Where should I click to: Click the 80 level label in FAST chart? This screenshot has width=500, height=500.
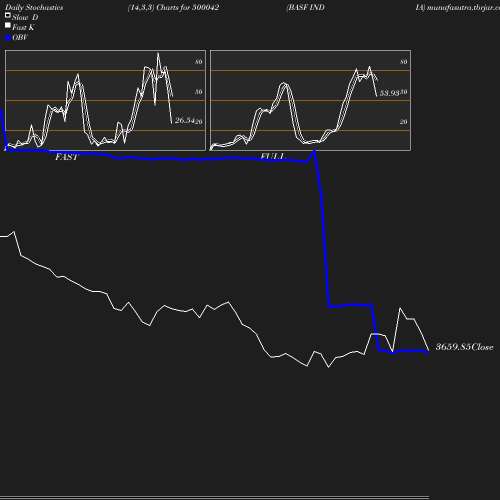(x=199, y=62)
